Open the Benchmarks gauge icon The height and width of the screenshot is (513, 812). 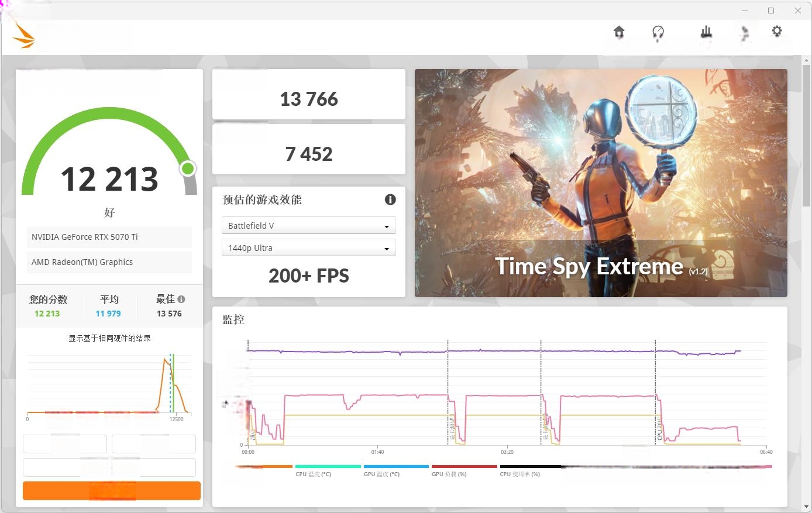coord(658,33)
